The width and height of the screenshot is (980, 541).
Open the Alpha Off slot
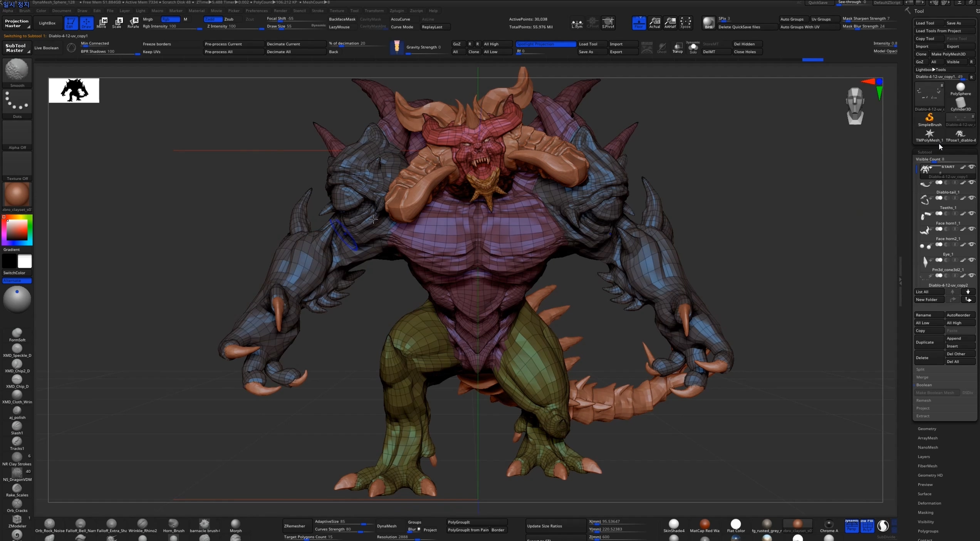17,135
